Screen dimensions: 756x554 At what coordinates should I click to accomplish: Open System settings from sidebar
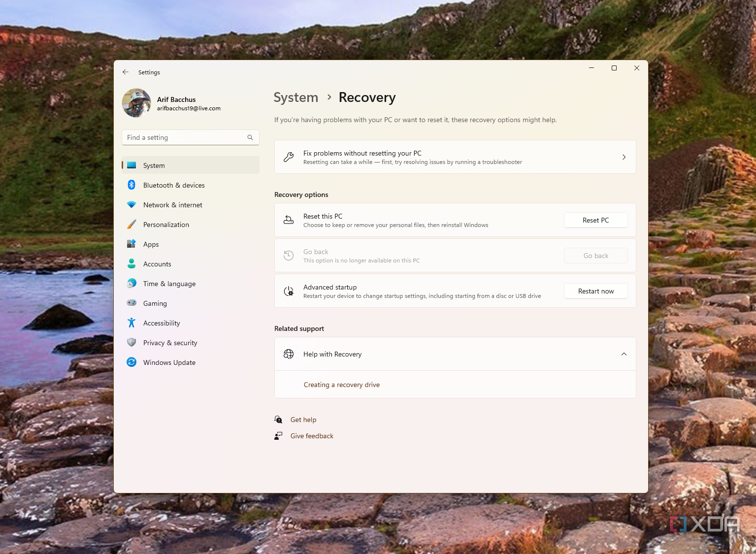pyautogui.click(x=153, y=165)
